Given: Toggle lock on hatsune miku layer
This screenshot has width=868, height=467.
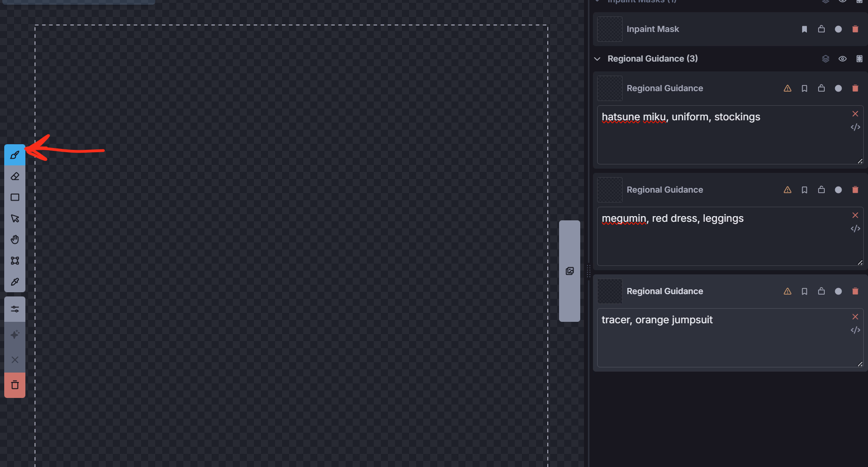Looking at the screenshot, I should coord(821,88).
